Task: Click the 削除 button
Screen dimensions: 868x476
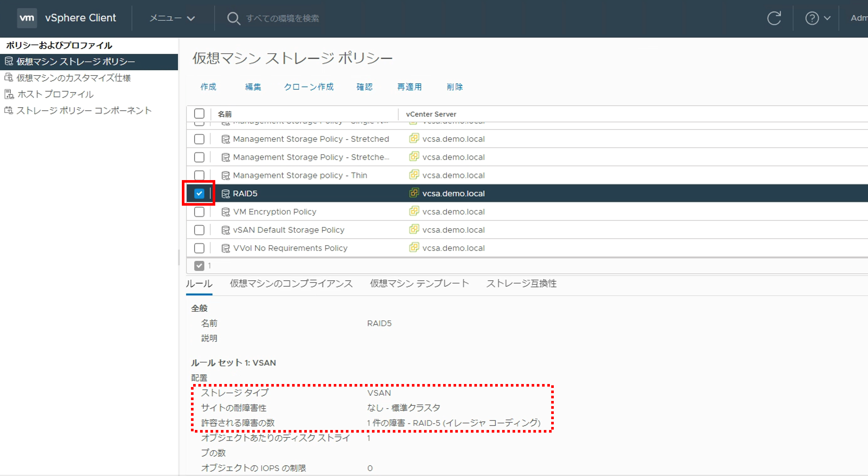Action: 455,87
